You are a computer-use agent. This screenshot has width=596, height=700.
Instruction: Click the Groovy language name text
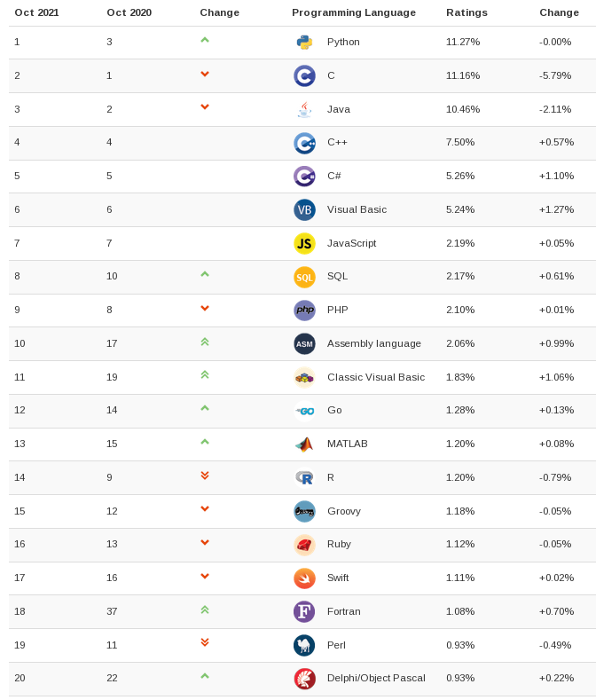pyautogui.click(x=344, y=511)
